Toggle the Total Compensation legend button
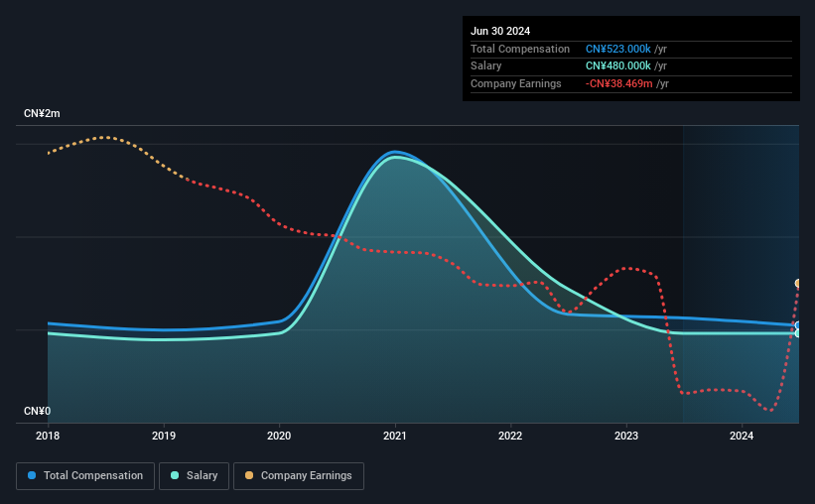 click(x=85, y=476)
